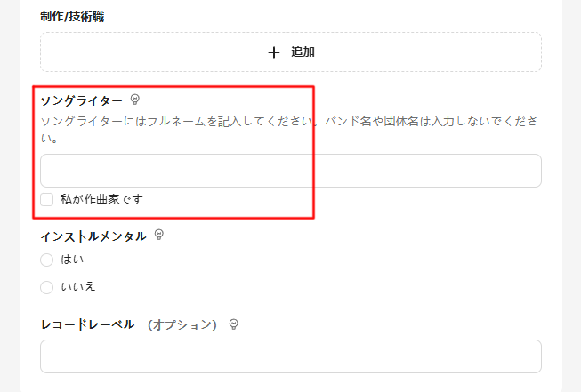Click the (オプション) text beside レコードレーベル
The height and width of the screenshot is (392, 581).
tap(182, 325)
